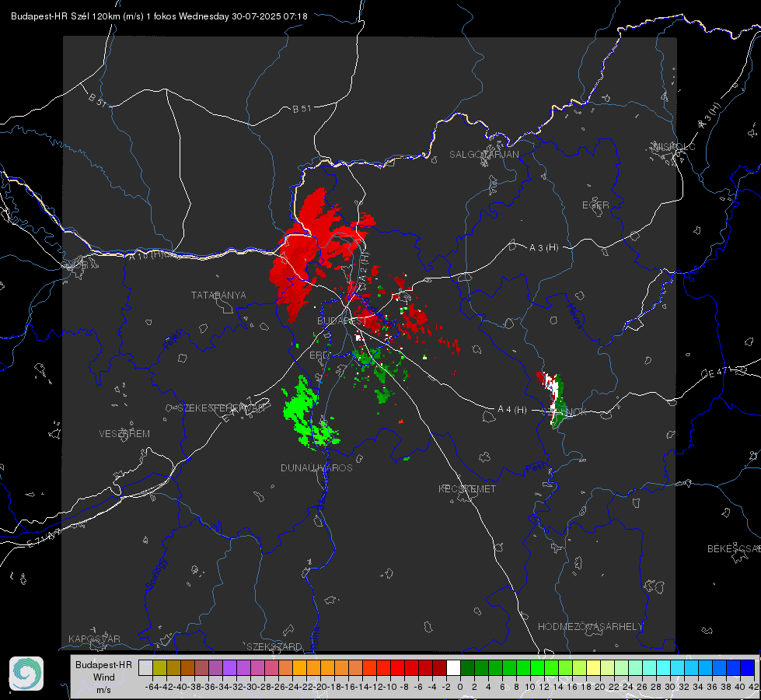The width and height of the screenshot is (761, 700).
Task: Click the SALGOTARJAN city label
Action: [483, 155]
